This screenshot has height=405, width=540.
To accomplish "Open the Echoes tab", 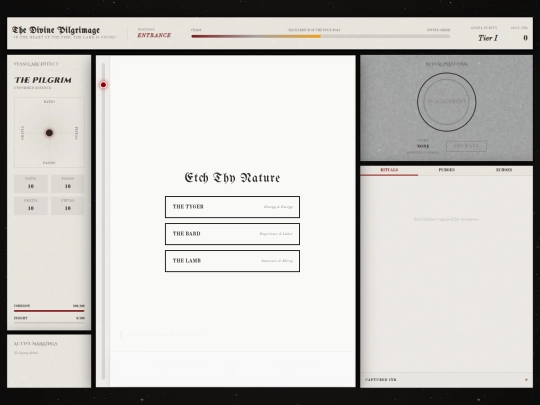I will (x=504, y=170).
